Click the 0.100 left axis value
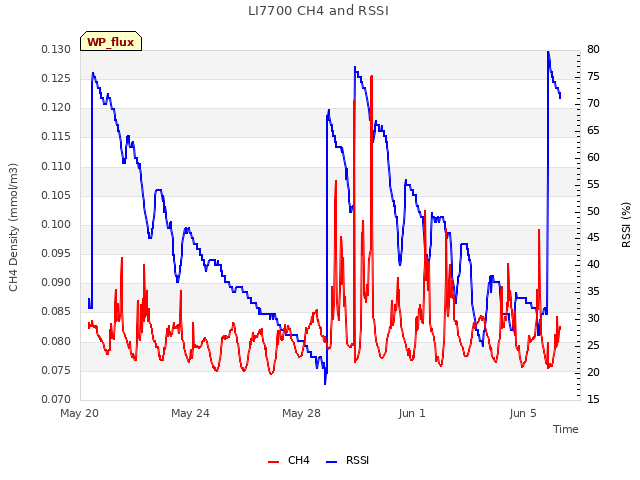The width and height of the screenshot is (640, 480). tap(56, 224)
